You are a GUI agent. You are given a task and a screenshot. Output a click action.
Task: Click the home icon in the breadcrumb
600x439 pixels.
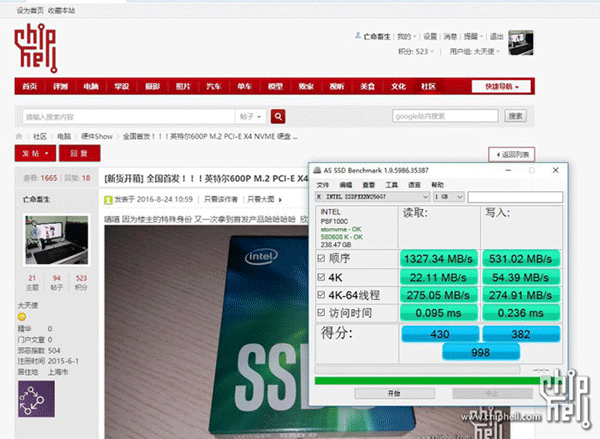(18, 136)
